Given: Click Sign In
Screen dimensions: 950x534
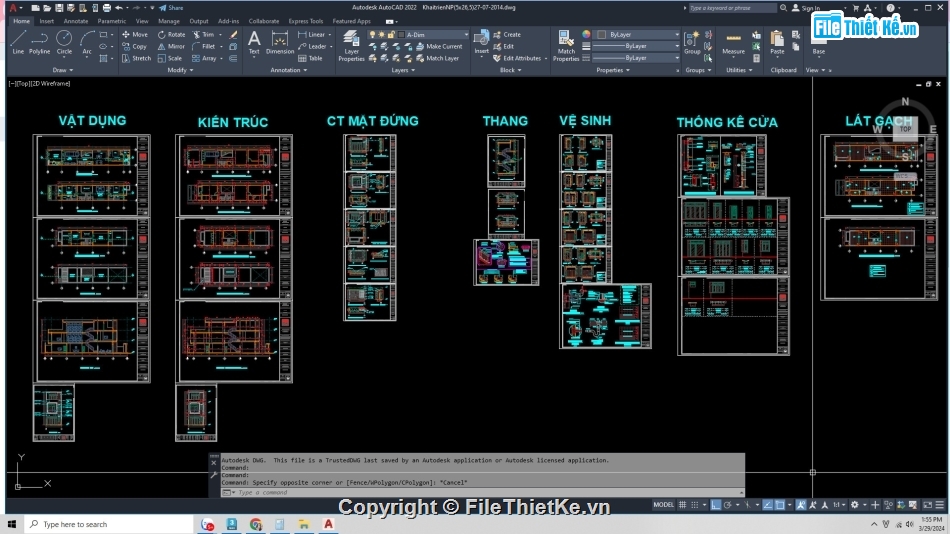Looking at the screenshot, I should pyautogui.click(x=806, y=8).
